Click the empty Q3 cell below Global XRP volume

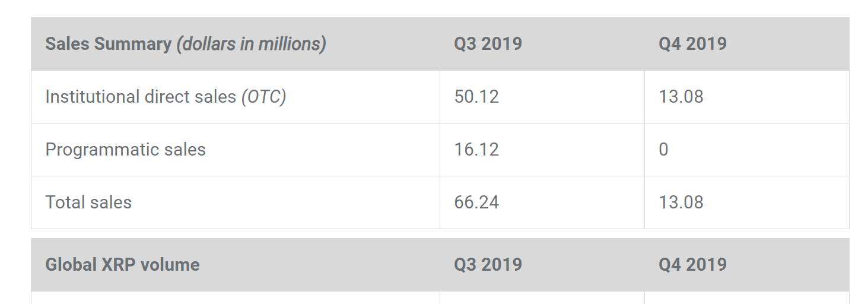click(x=542, y=298)
